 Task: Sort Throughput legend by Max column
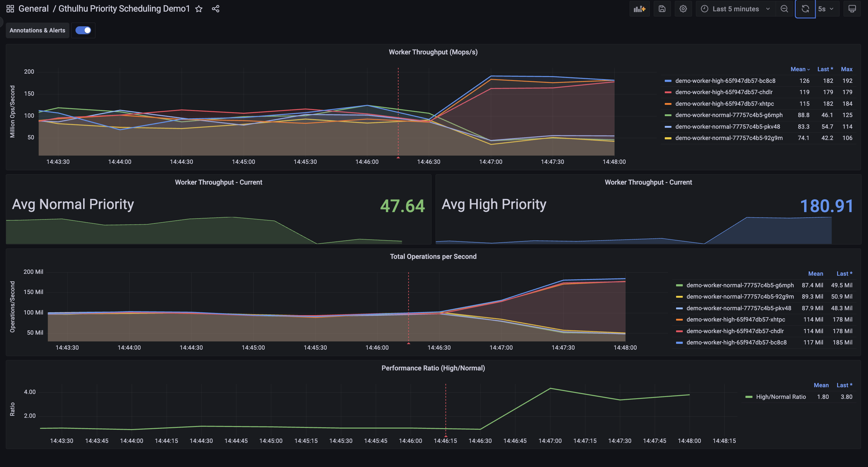(x=846, y=69)
